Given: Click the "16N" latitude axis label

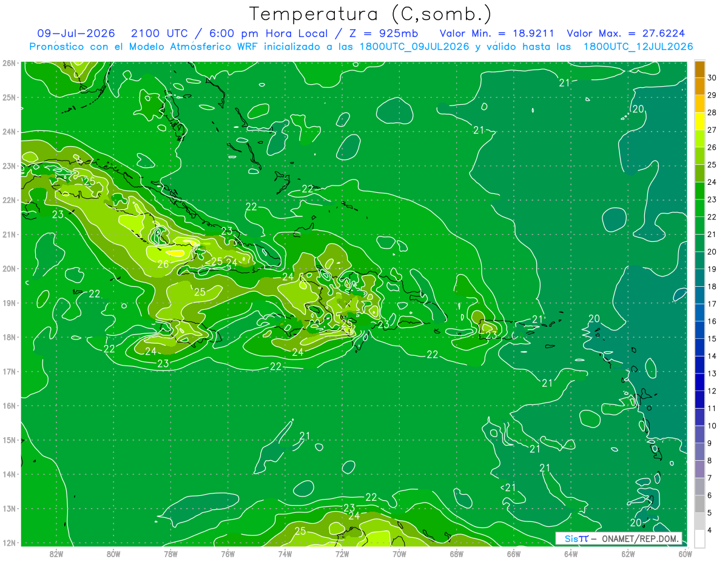Looking at the screenshot, I should 8,406.
